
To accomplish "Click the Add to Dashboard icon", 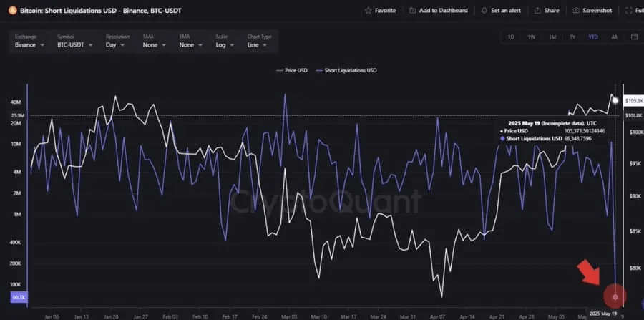I will click(x=414, y=11).
